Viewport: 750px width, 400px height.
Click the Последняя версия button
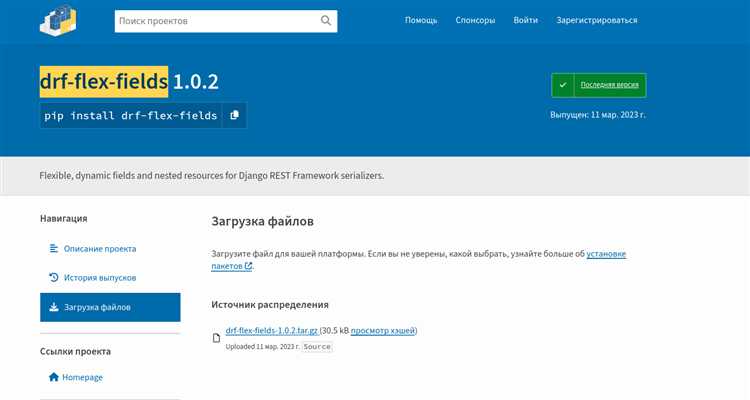[x=599, y=85]
